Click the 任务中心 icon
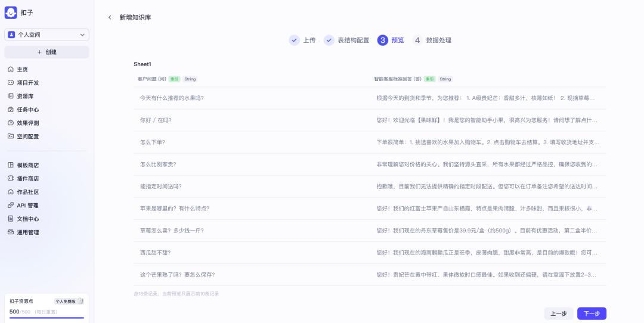This screenshot has height=323, width=644. pos(11,110)
